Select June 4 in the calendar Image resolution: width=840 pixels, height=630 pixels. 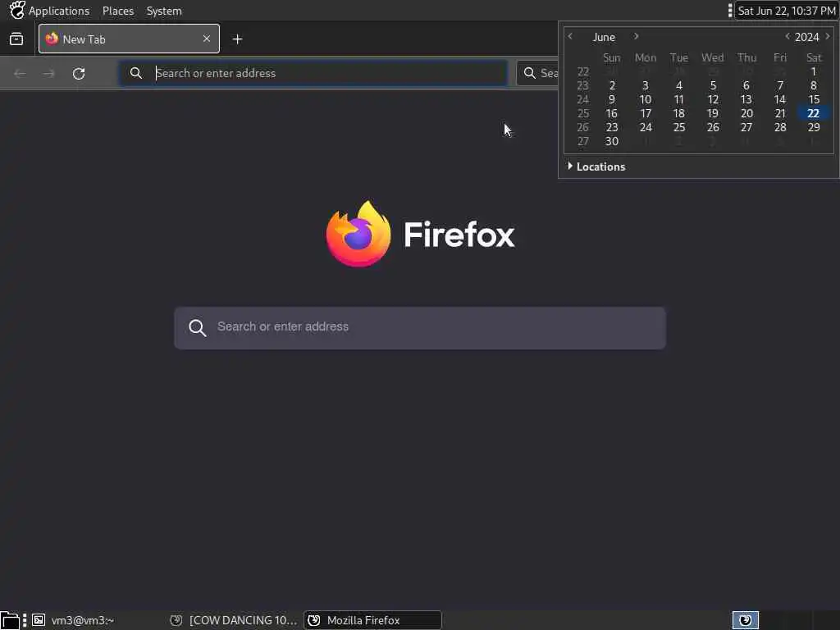click(678, 85)
